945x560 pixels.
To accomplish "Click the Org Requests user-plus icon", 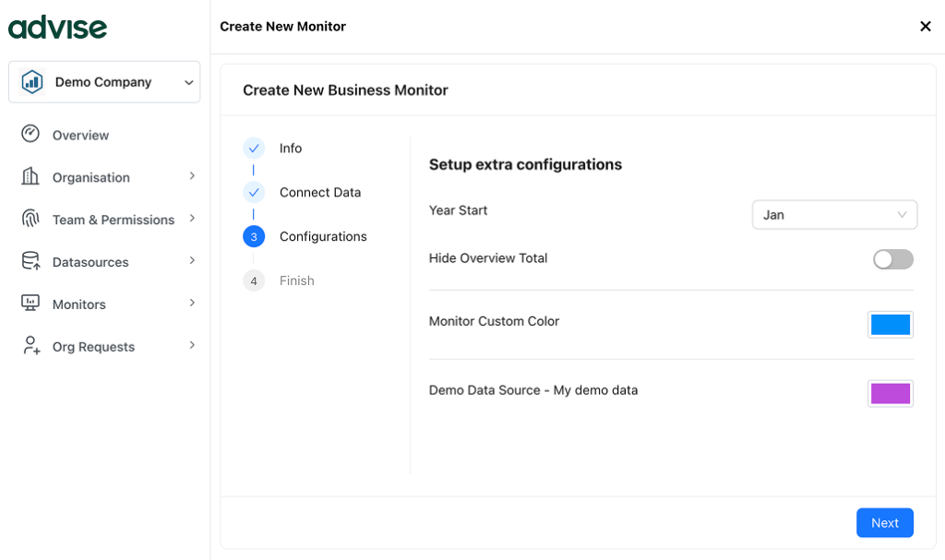I will coord(30,346).
